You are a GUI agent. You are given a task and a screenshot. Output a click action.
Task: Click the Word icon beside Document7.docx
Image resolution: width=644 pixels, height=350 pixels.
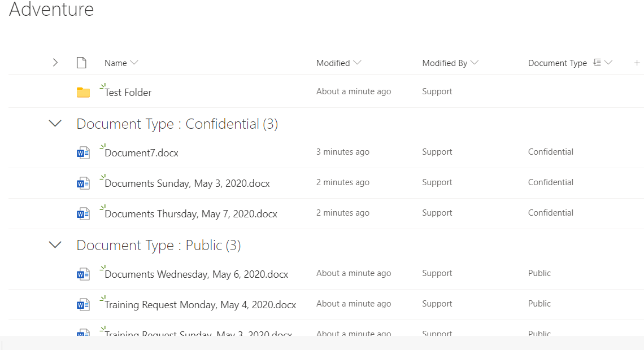(x=84, y=153)
